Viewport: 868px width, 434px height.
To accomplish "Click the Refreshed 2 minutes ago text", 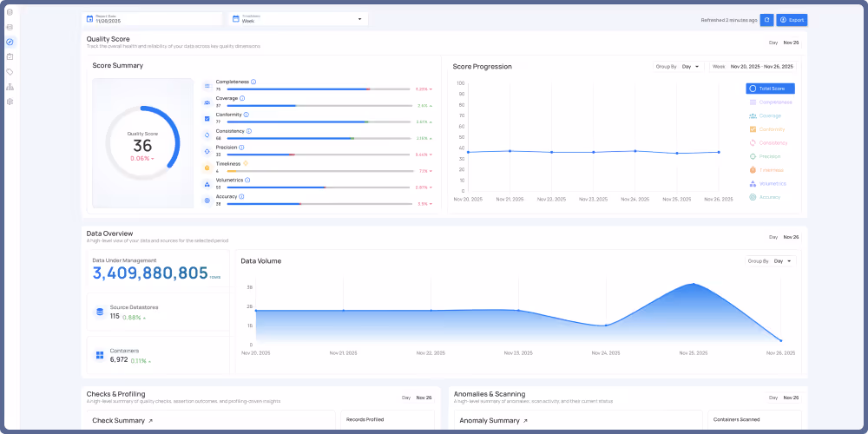I will tap(729, 20).
